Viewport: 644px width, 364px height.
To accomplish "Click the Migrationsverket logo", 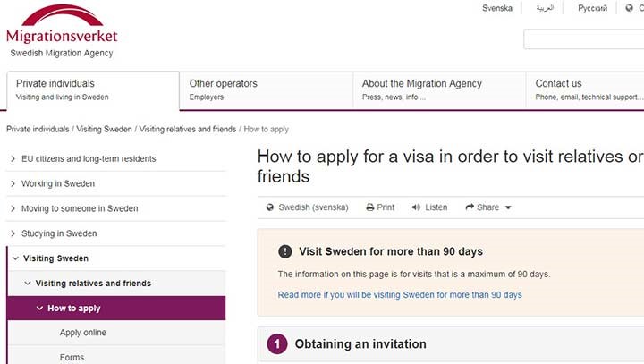I will (62, 30).
